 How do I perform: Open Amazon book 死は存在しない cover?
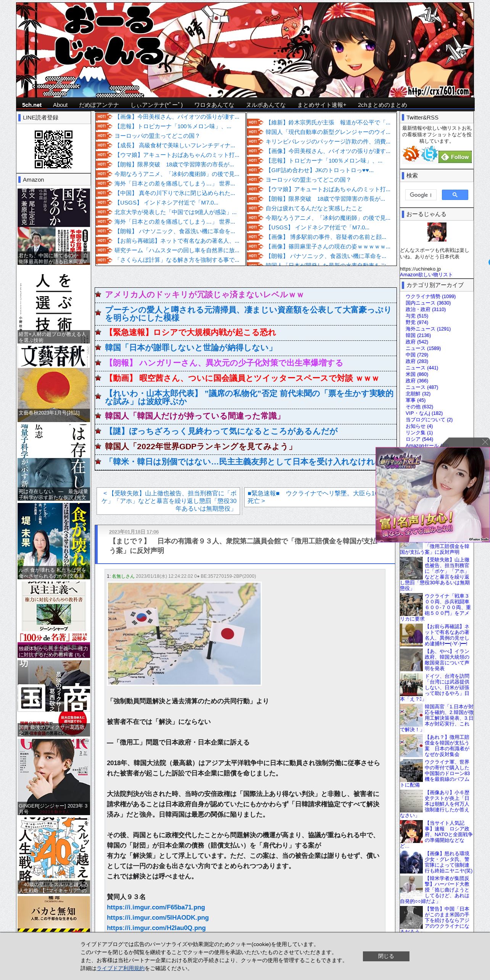click(54, 462)
